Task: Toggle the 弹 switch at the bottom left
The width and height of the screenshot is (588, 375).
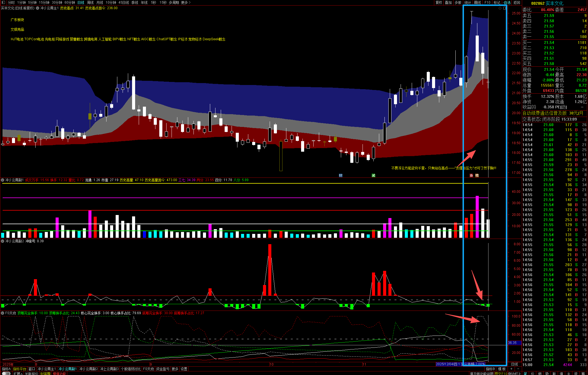Action: click(x=6, y=373)
